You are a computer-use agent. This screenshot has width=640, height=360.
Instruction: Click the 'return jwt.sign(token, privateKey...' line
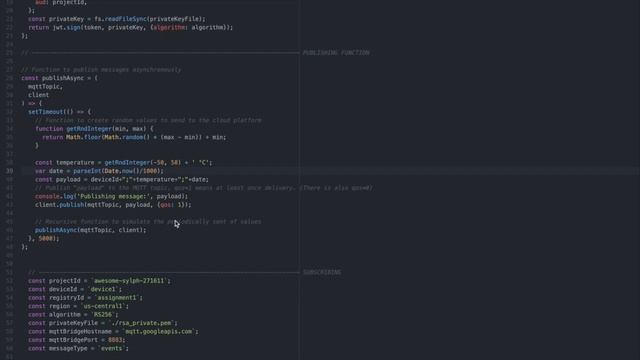click(131, 27)
